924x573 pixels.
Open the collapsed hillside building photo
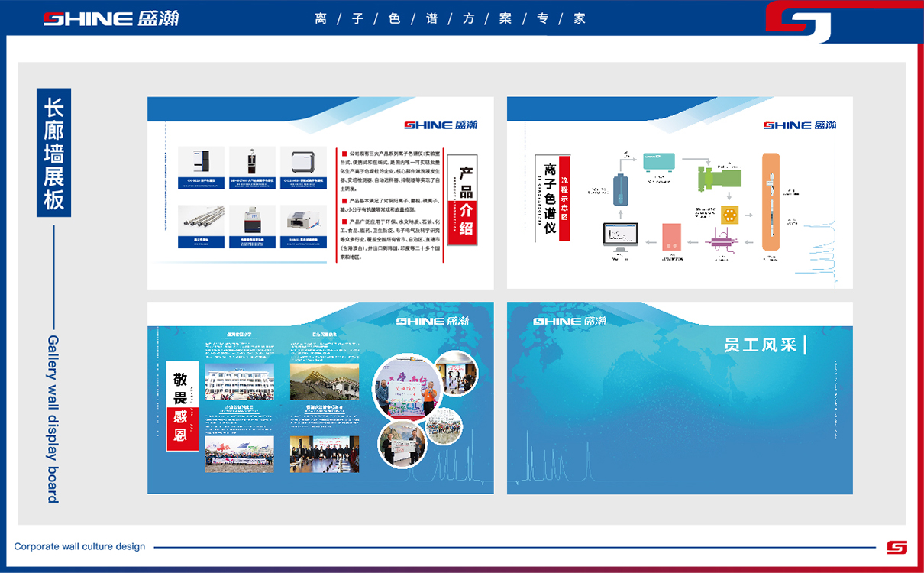click(x=324, y=381)
